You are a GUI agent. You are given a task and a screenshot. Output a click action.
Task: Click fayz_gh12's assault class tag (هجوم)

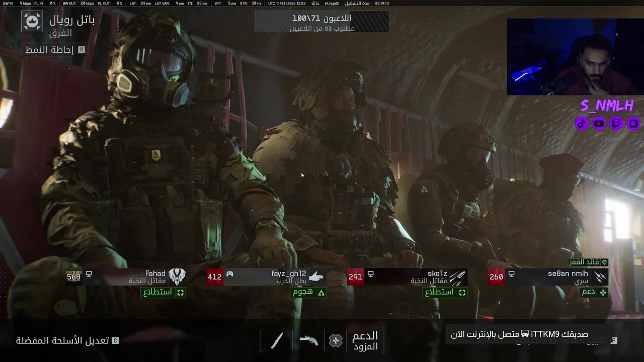(308, 292)
